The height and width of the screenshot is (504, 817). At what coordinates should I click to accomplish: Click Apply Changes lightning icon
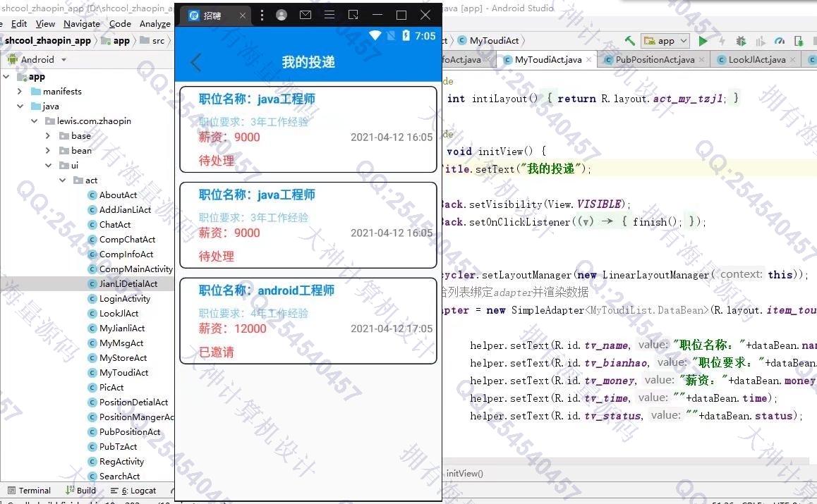722,41
